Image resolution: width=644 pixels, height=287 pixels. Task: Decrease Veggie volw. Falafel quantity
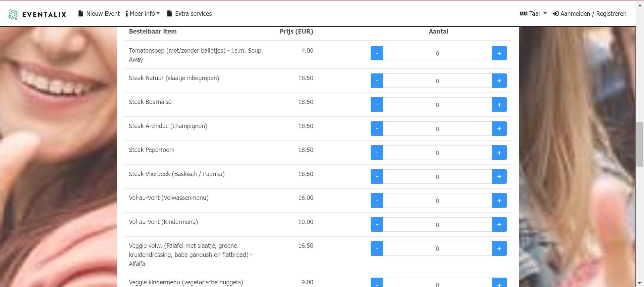point(377,248)
